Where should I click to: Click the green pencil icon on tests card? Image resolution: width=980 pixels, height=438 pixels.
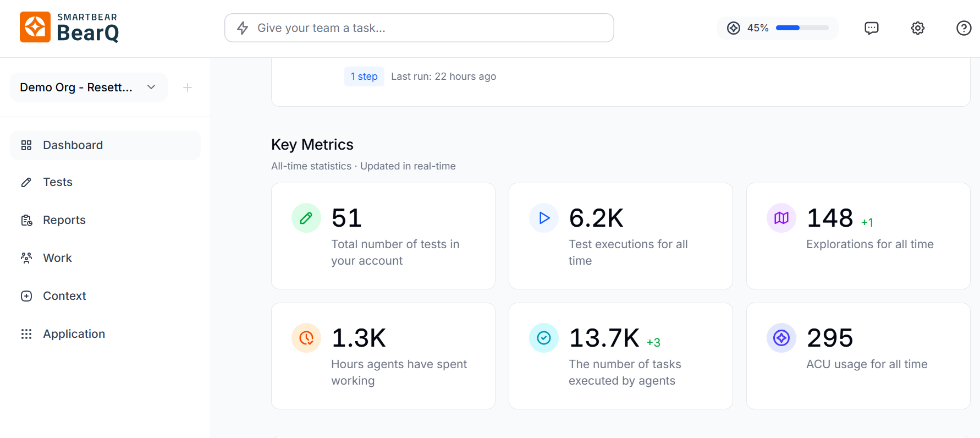click(306, 218)
